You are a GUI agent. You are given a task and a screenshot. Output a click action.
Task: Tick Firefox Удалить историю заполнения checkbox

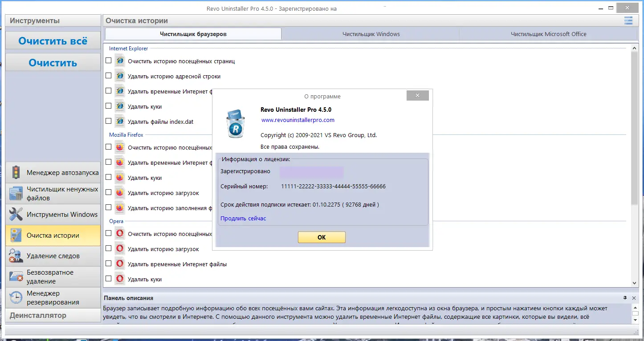pos(109,207)
